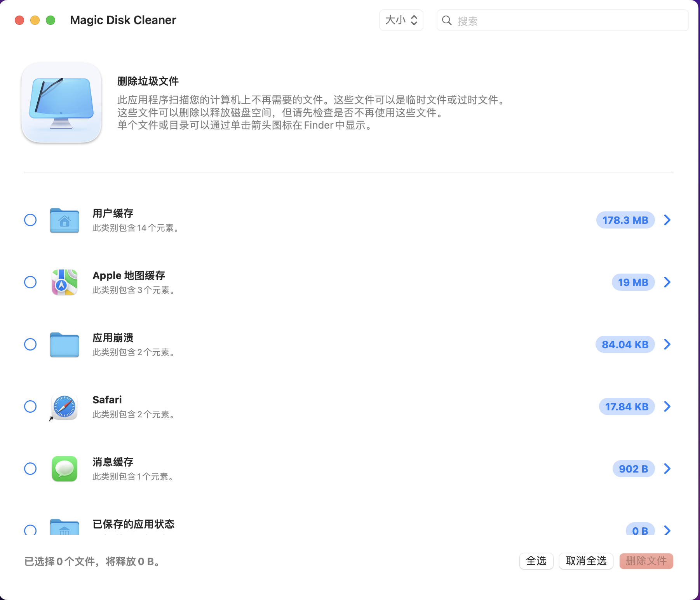Image resolution: width=700 pixels, height=600 pixels.
Task: Click the Apple Maps cache icon
Action: click(64, 282)
